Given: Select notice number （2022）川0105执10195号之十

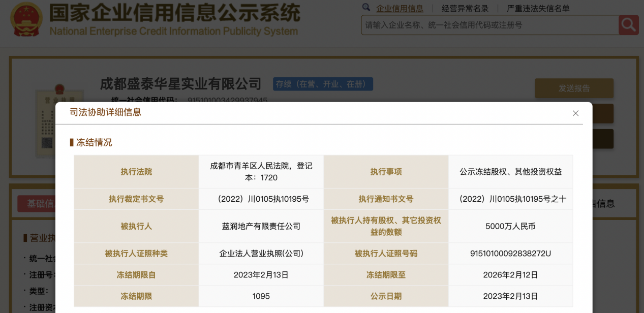Looking at the screenshot, I should 511,199.
